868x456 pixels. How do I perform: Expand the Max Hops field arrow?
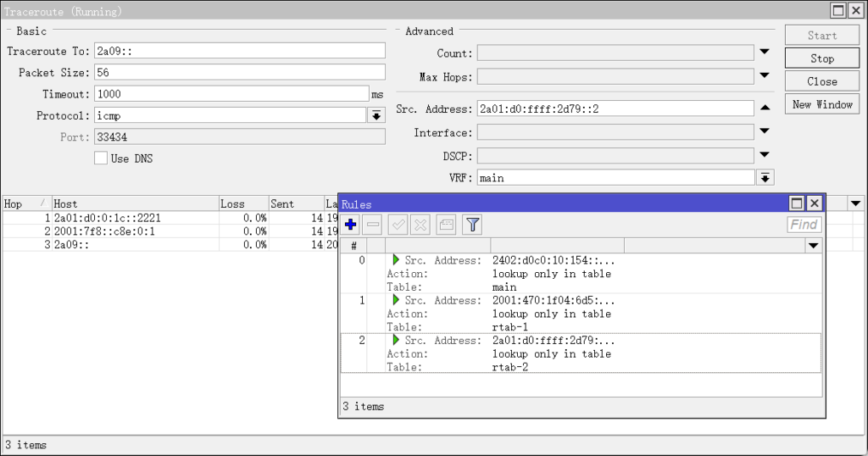pyautogui.click(x=765, y=75)
